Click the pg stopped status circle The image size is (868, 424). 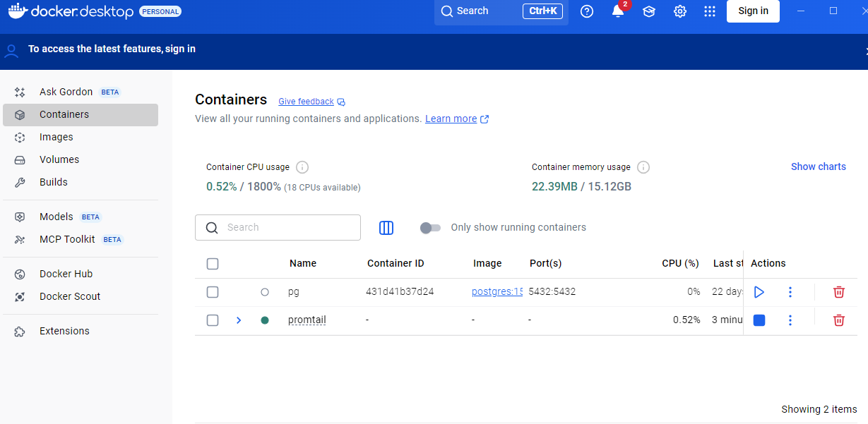(265, 291)
